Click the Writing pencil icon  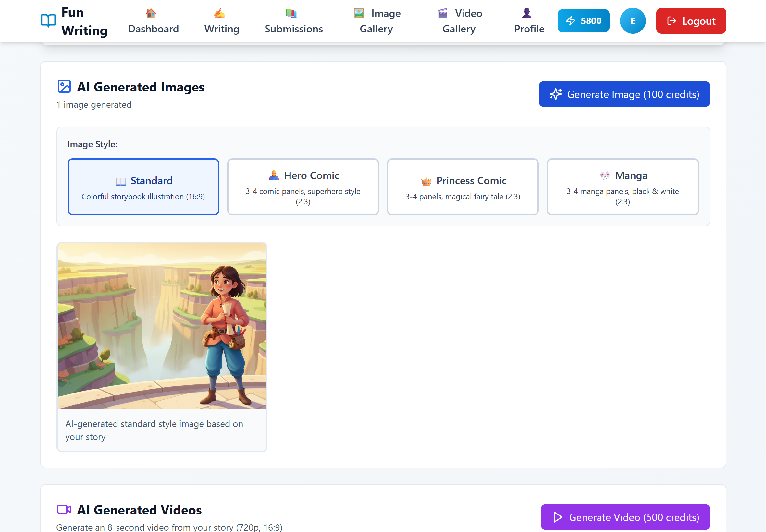point(219,13)
